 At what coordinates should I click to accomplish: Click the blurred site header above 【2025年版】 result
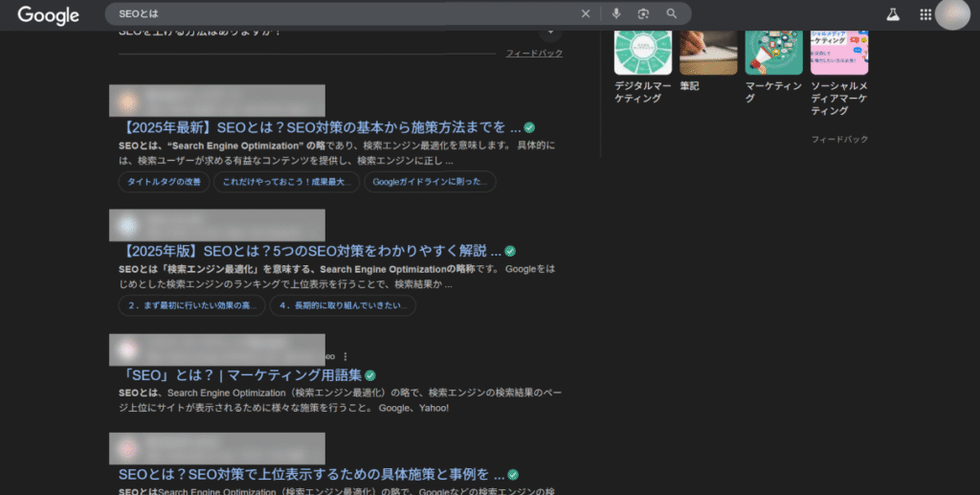pyautogui.click(x=217, y=225)
